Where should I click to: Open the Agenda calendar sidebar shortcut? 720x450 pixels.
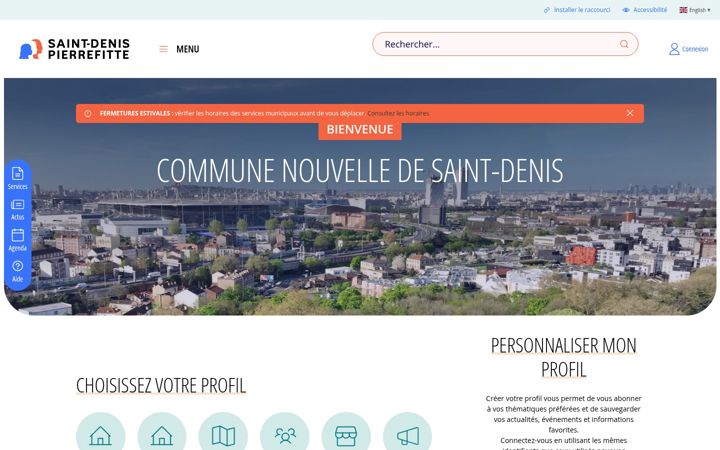[x=17, y=240]
